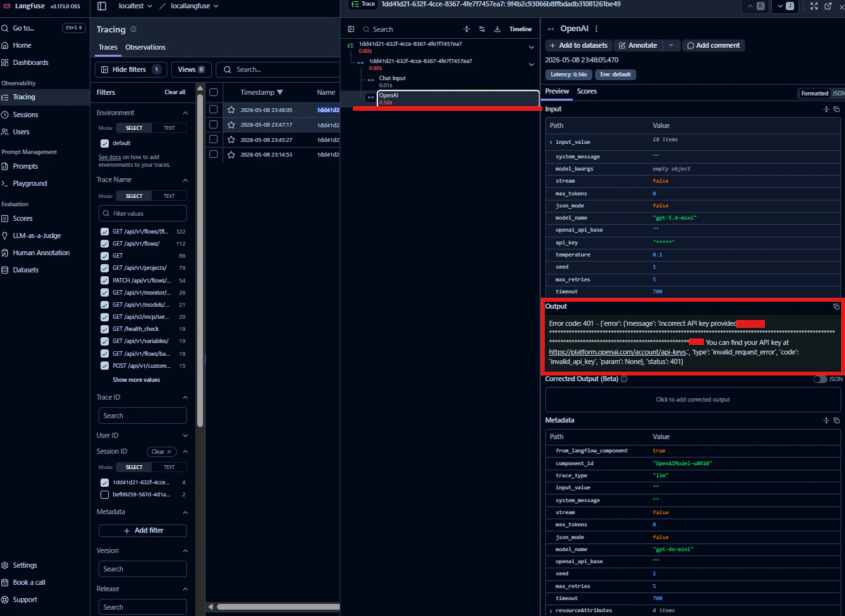This screenshot has height=616, width=845.
Task: Click the info icon beside Tracing title
Action: (x=134, y=29)
